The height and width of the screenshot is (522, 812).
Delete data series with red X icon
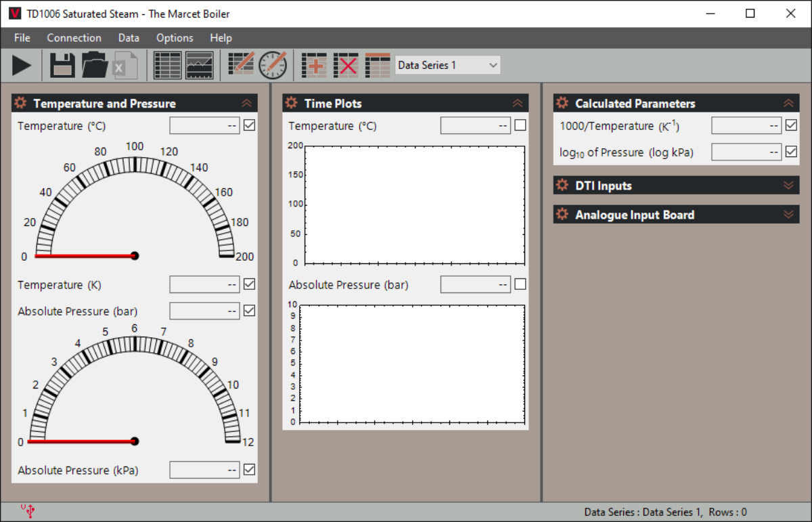346,66
